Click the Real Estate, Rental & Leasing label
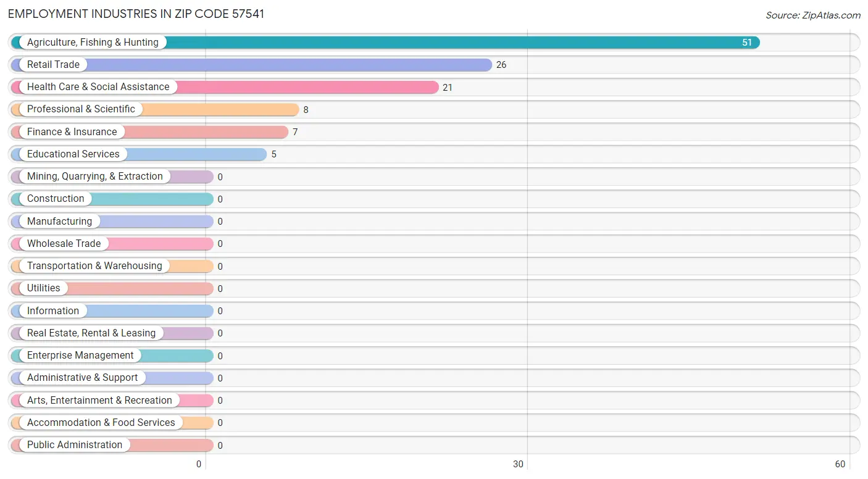868x479 pixels. coord(91,333)
